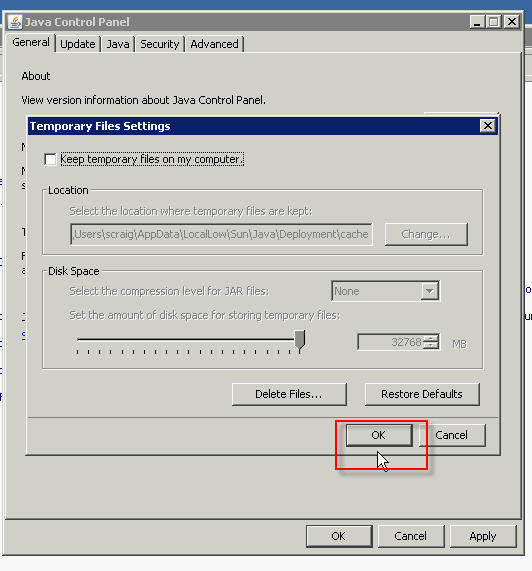Click Apply in Java Control Panel
Screen dimensions: 532x571
point(483,536)
